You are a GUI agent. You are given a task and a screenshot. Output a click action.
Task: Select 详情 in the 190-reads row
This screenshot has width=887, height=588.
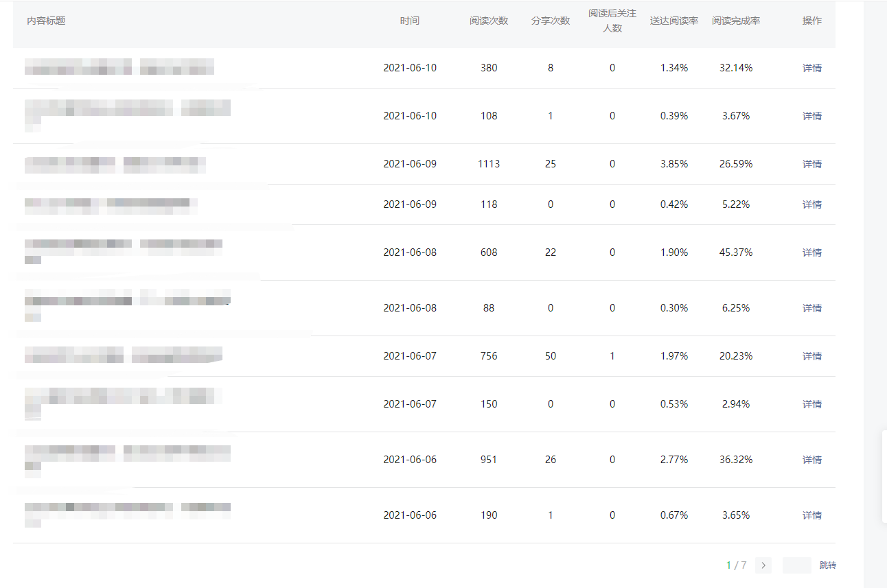(x=811, y=515)
